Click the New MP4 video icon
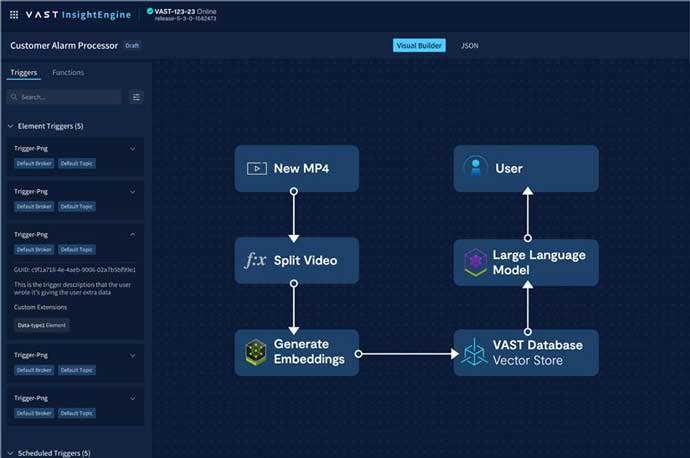Viewport: 690px width, 458px height. pos(256,169)
